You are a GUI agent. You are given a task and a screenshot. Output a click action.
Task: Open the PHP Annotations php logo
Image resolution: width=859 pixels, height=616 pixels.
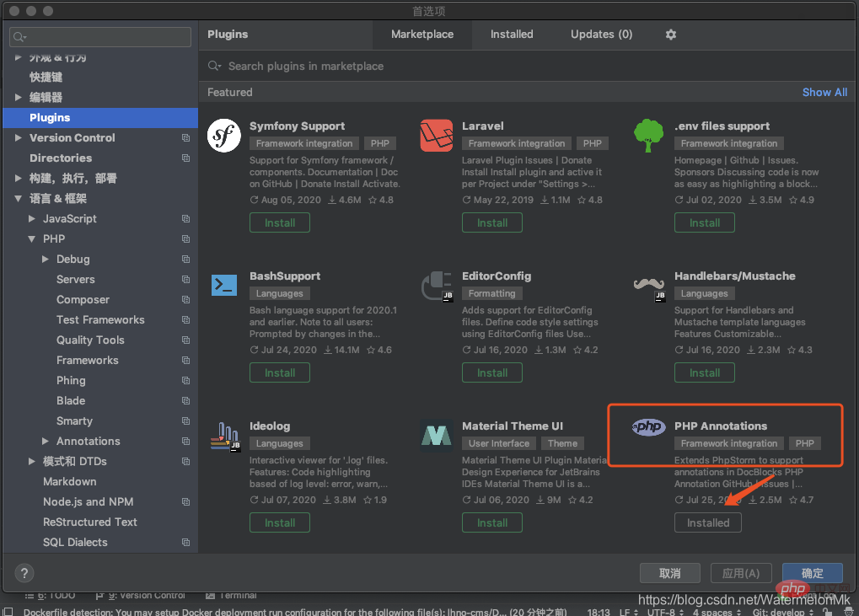(x=648, y=426)
